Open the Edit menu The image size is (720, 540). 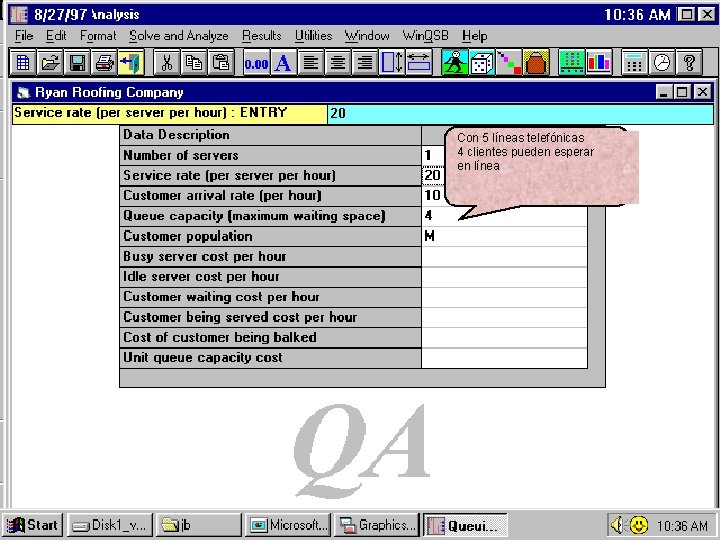click(56, 35)
